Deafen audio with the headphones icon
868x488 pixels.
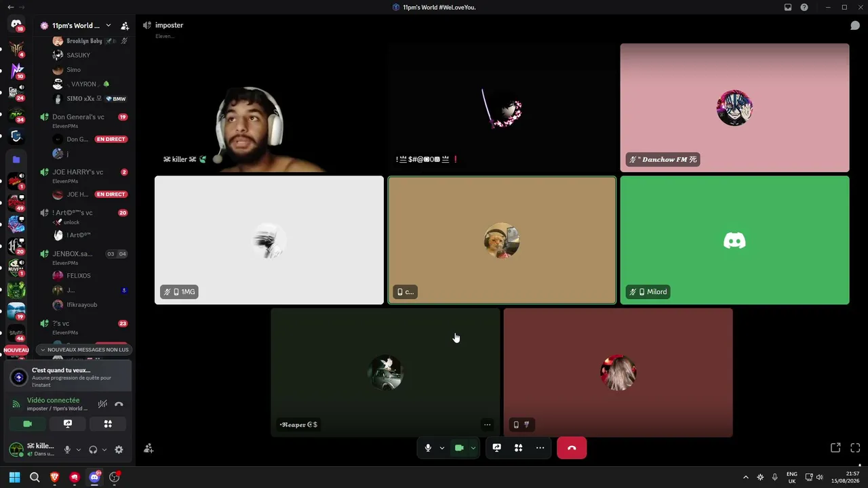pyautogui.click(x=93, y=449)
